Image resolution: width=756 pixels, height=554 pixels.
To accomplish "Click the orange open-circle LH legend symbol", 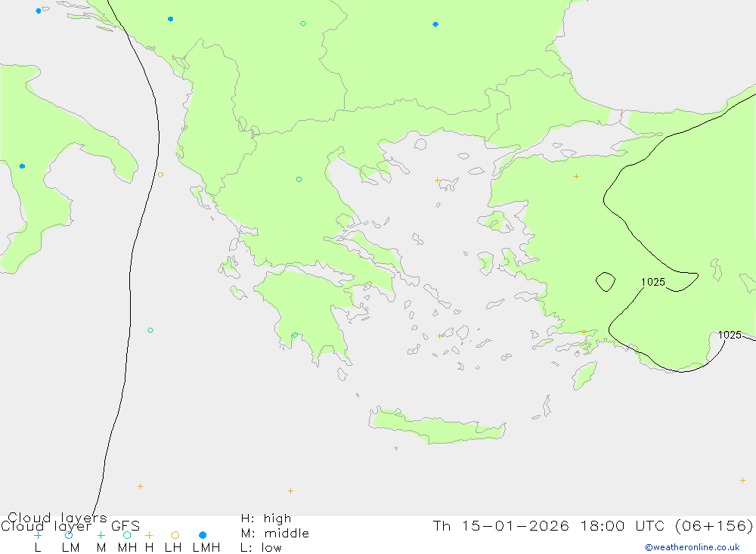I will [x=175, y=535].
